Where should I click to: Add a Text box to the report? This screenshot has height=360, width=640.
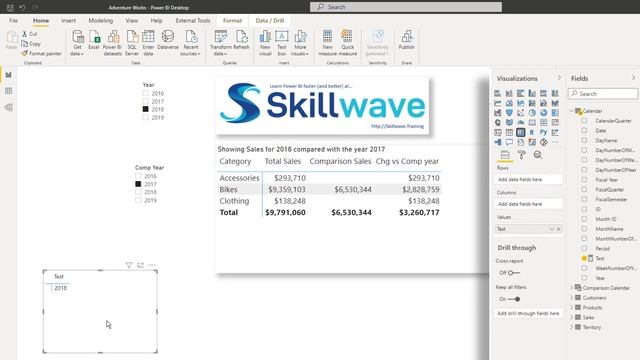[x=282, y=43]
